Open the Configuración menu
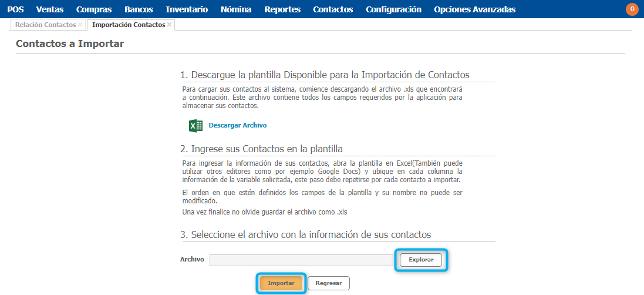The height and width of the screenshot is (295, 644). [393, 9]
